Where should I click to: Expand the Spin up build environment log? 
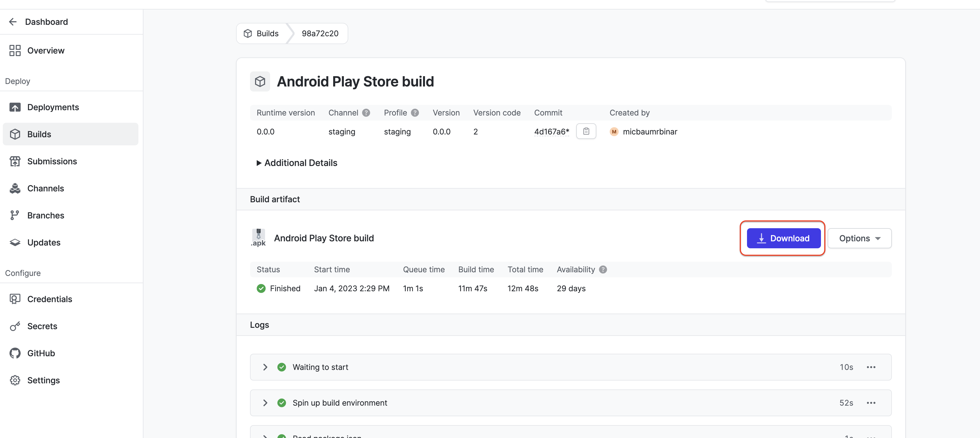click(266, 402)
